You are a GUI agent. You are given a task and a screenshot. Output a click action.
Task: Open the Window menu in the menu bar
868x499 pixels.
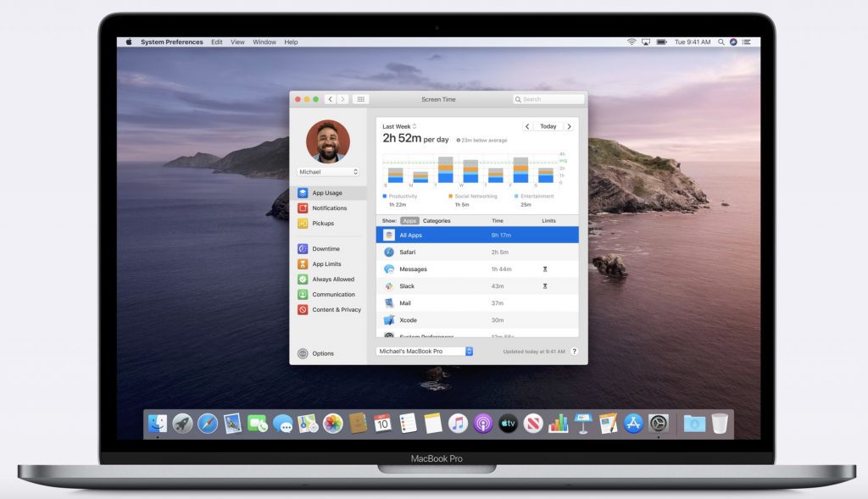(x=264, y=42)
